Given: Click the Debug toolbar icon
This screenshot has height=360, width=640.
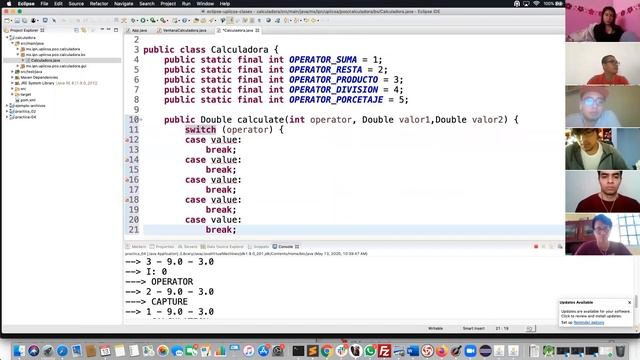Looking at the screenshot, I should point(134,20).
